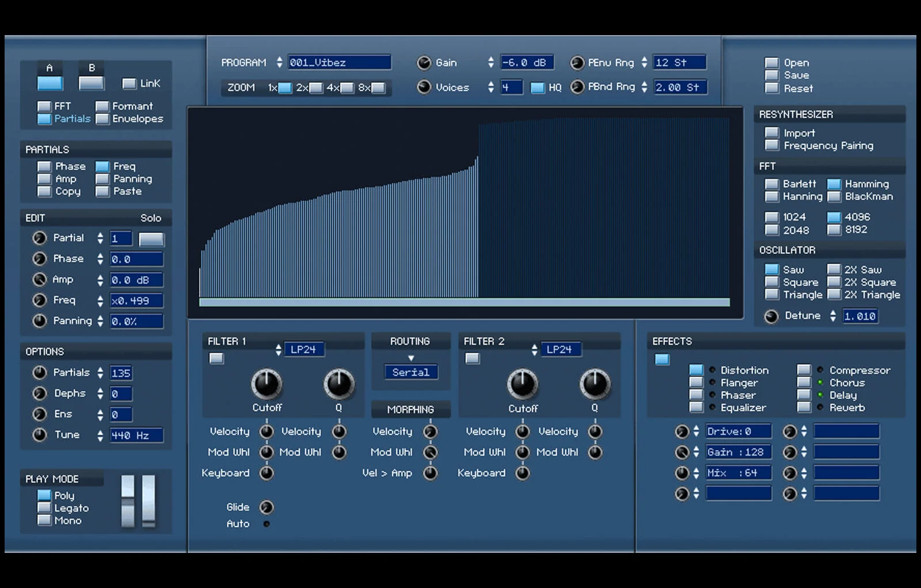Select the Mono play mode
The height and width of the screenshot is (588, 921).
coord(44,520)
